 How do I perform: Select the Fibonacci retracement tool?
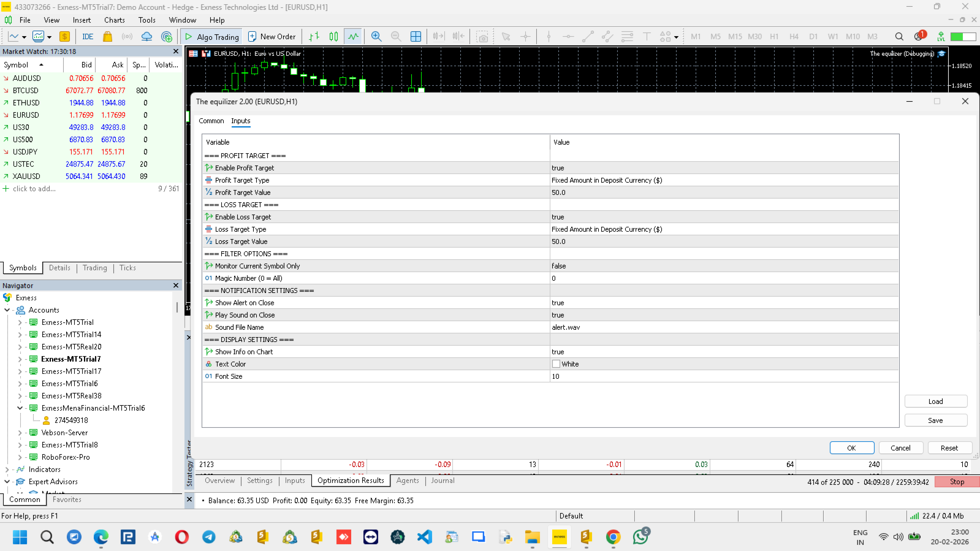tap(627, 37)
